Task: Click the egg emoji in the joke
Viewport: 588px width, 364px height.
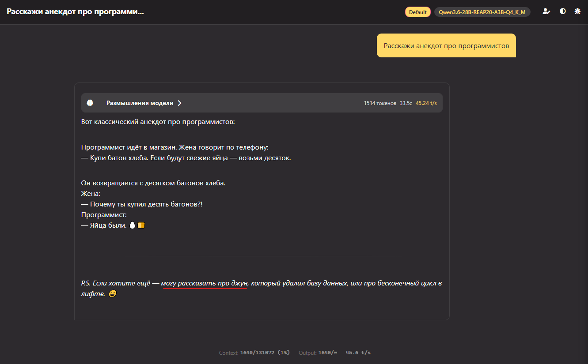Action: (x=132, y=225)
